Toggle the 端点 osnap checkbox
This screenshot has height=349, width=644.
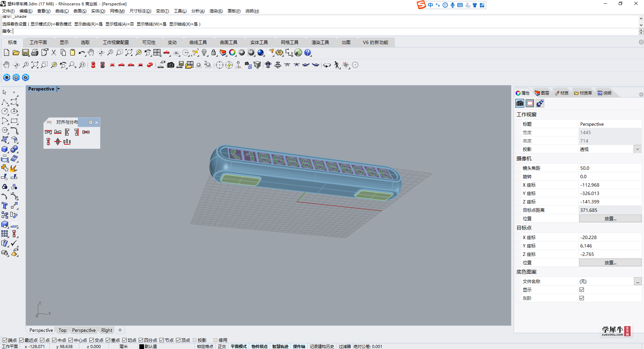click(5, 340)
